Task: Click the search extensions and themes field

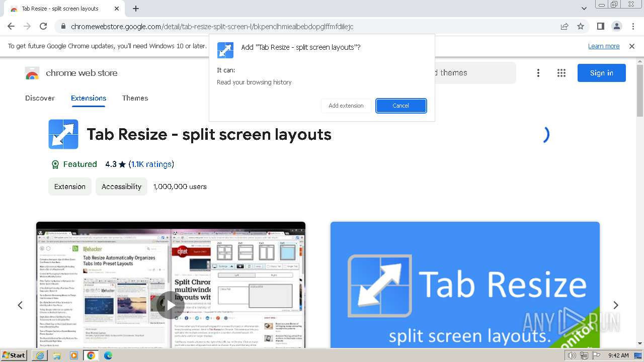Action: 475,73
